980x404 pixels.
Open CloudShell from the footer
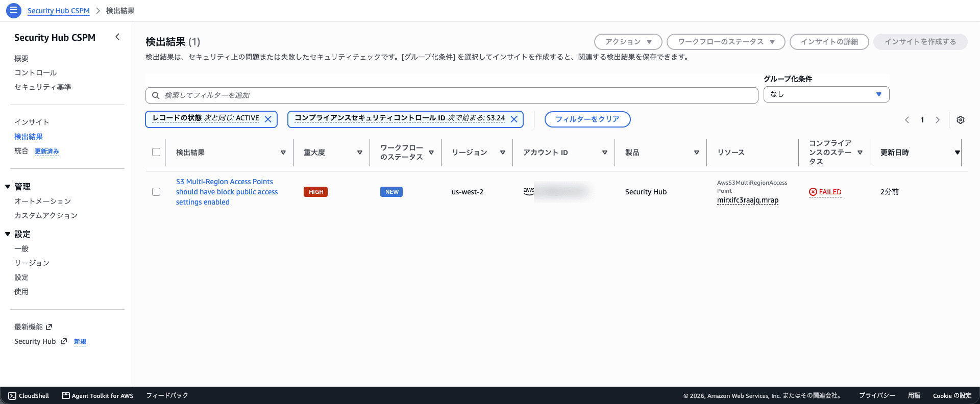pyautogui.click(x=29, y=395)
